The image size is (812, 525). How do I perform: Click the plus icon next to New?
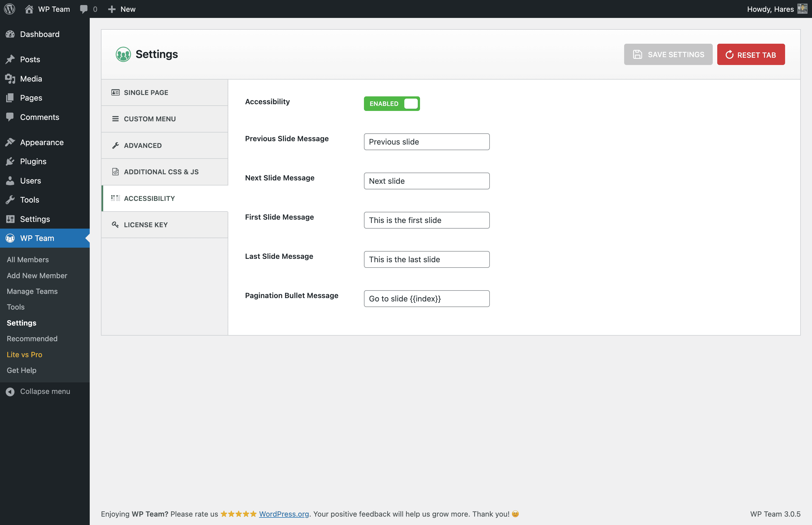[112, 9]
